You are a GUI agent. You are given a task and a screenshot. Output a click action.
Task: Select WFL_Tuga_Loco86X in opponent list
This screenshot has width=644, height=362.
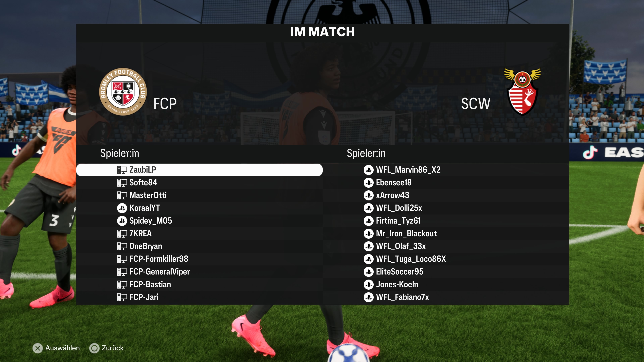[x=446, y=259]
